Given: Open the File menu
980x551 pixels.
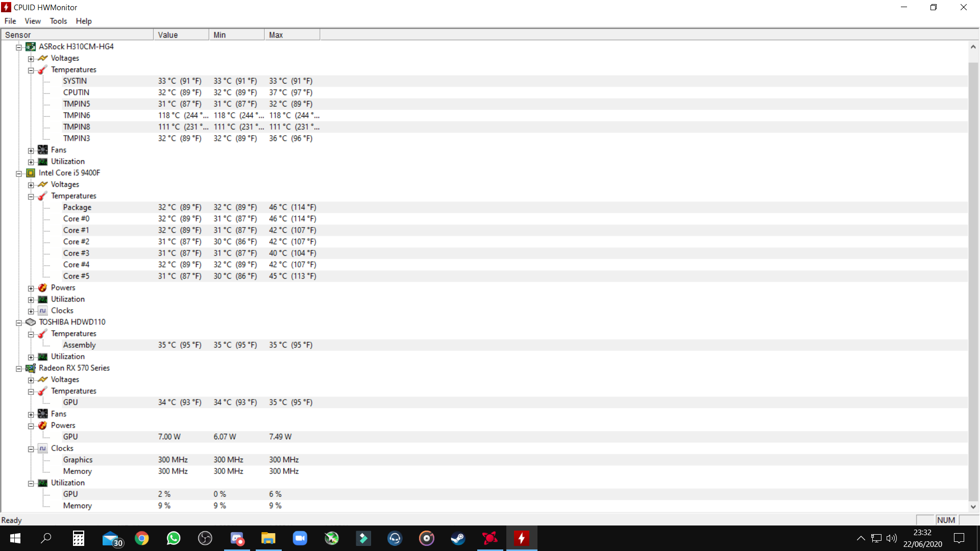Looking at the screenshot, I should tap(10, 21).
